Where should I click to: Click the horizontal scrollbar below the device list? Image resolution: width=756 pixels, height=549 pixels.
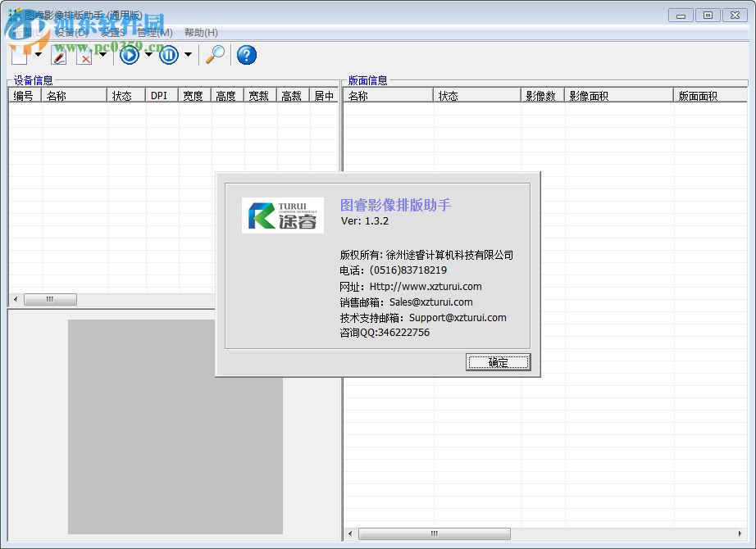tap(50, 299)
